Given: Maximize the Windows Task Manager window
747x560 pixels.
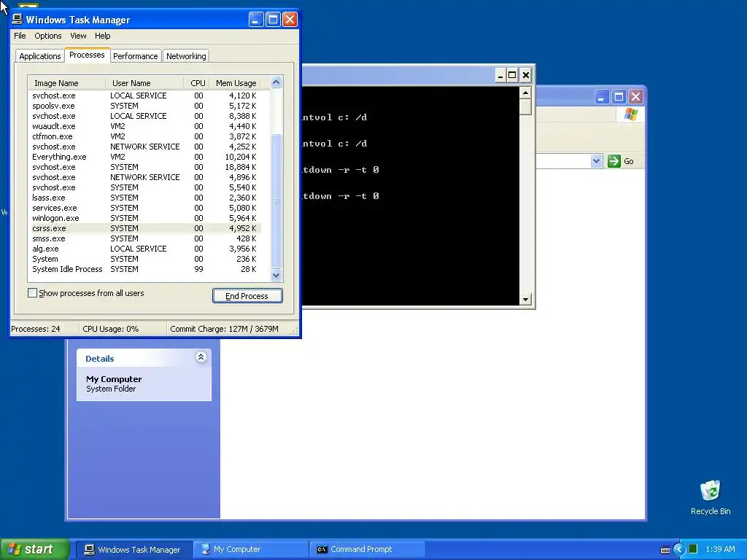Looking at the screenshot, I should coord(273,20).
